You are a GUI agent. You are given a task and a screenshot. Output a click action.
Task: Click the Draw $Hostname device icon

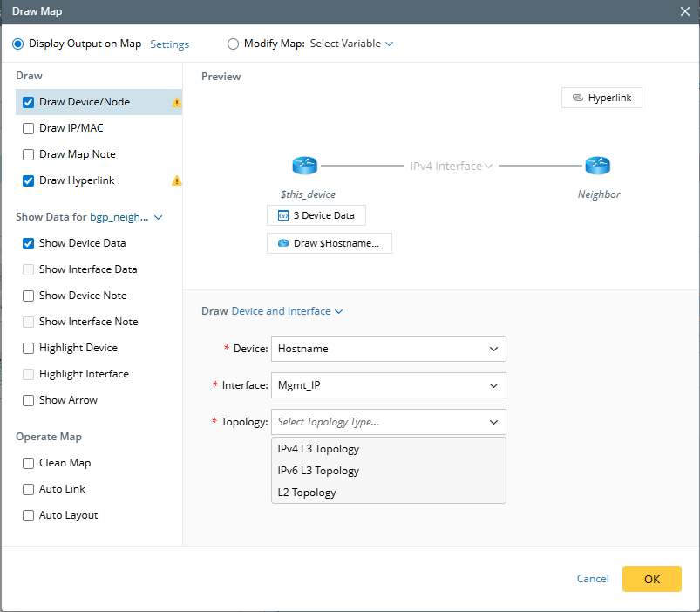coord(282,243)
